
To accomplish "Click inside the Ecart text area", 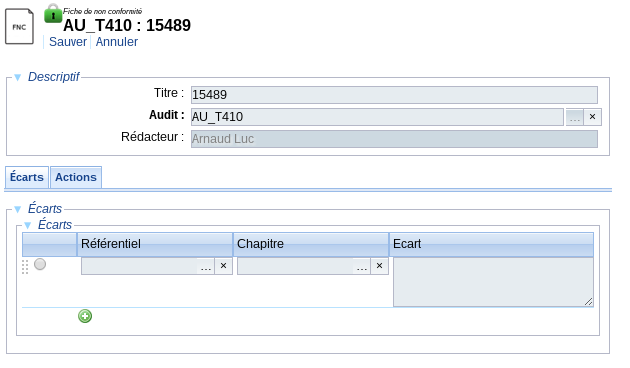I will tap(493, 282).
